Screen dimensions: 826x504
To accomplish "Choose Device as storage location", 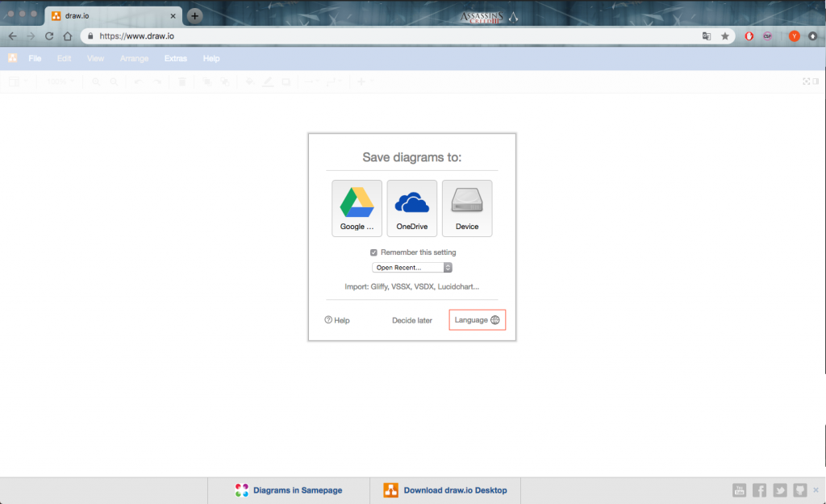I will pos(467,208).
